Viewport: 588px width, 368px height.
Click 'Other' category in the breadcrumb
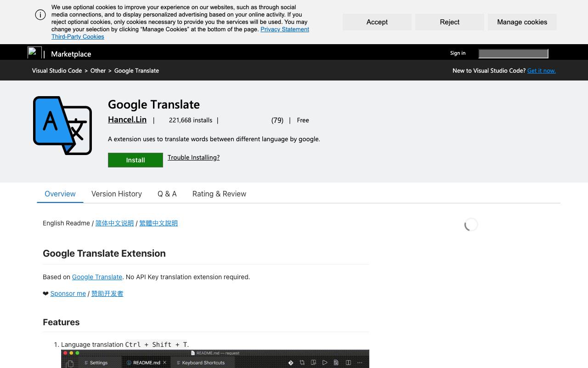(x=98, y=70)
